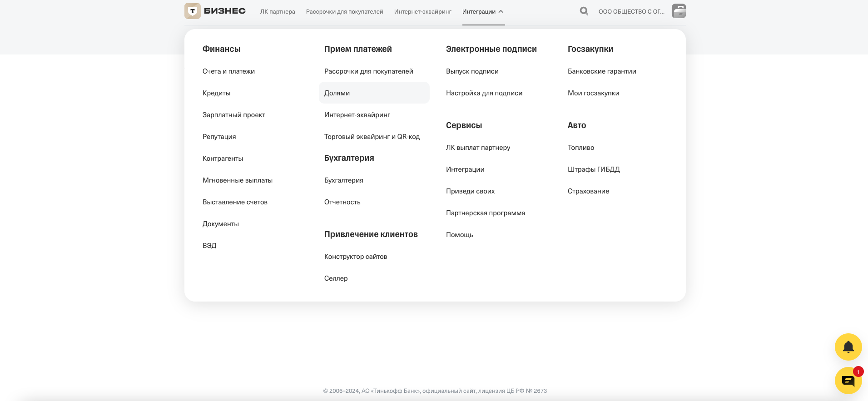The image size is (868, 401).
Task: Click the company profile avatar icon
Action: [679, 11]
